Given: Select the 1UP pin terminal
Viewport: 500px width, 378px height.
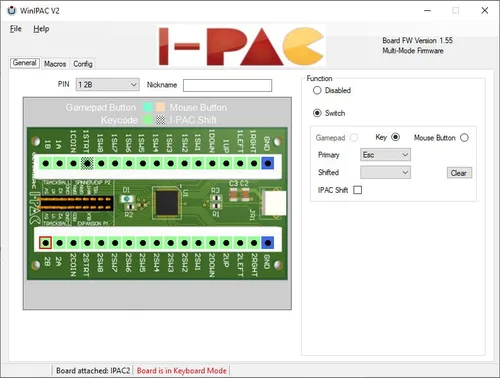Looking at the screenshot, I should (x=226, y=163).
